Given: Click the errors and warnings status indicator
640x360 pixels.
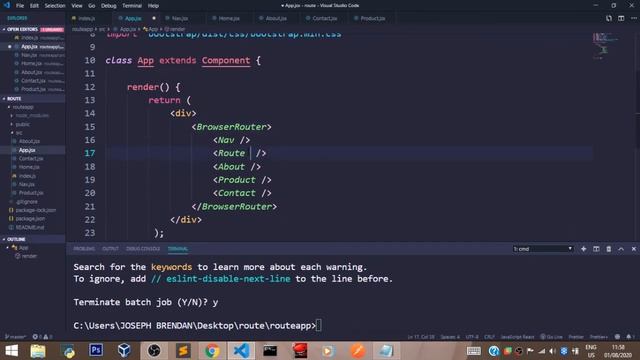Looking at the screenshot, I should 42,337.
